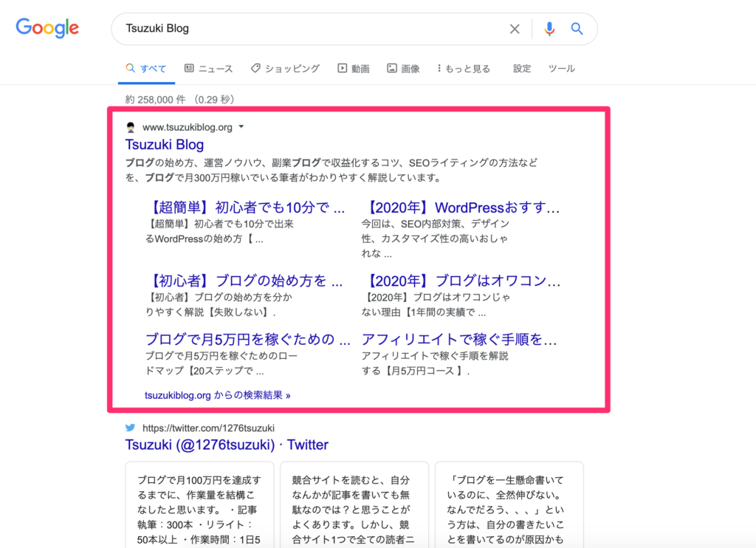Screen dimensions: 756x548
Task: Open the 画像 tab
Action: (403, 69)
